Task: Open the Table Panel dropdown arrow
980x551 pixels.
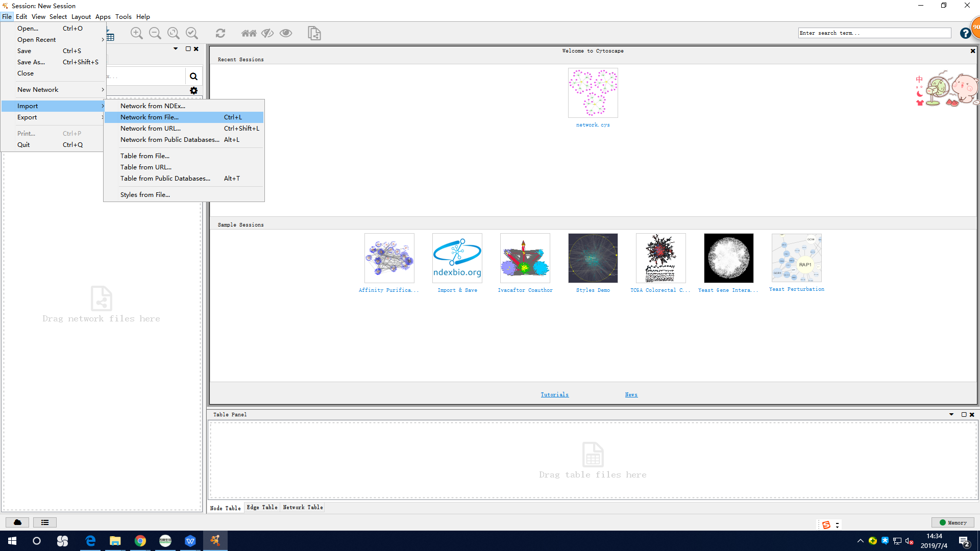Action: [x=951, y=414]
